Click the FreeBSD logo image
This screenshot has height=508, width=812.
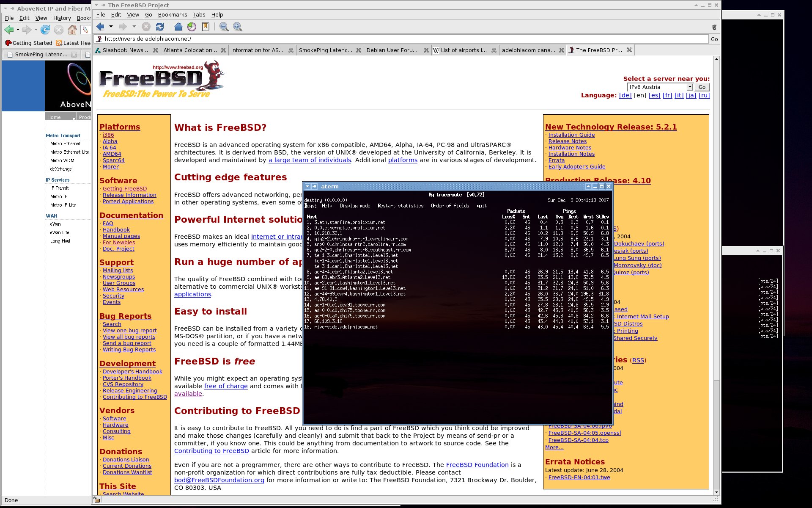click(161, 80)
